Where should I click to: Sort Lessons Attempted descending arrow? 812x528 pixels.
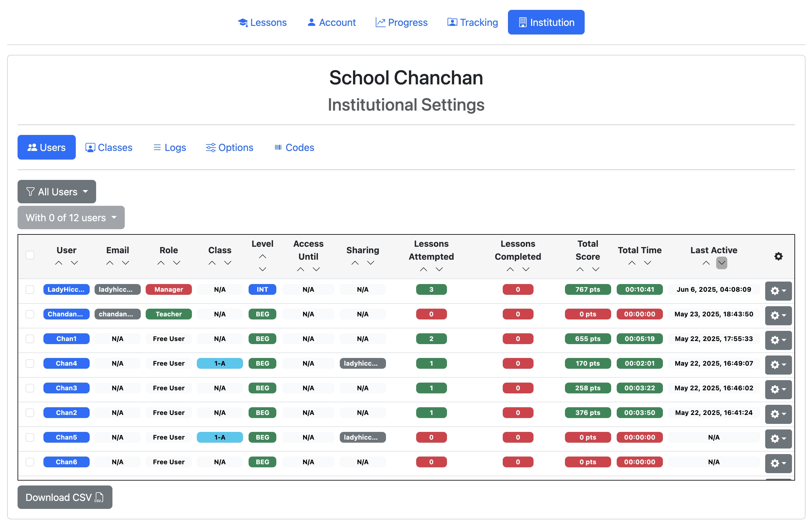click(439, 270)
